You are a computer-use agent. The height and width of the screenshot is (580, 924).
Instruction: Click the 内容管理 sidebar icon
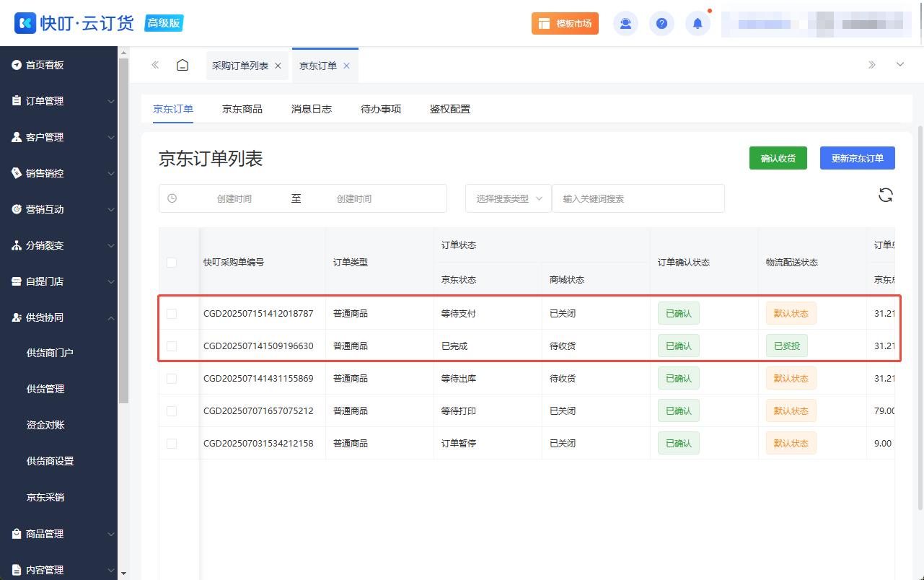[x=16, y=570]
